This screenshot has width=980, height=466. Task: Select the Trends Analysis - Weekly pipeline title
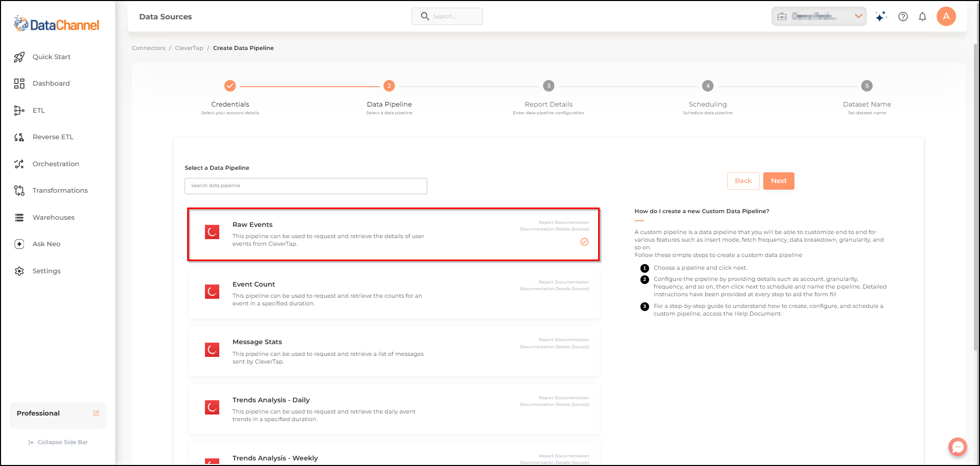275,458
